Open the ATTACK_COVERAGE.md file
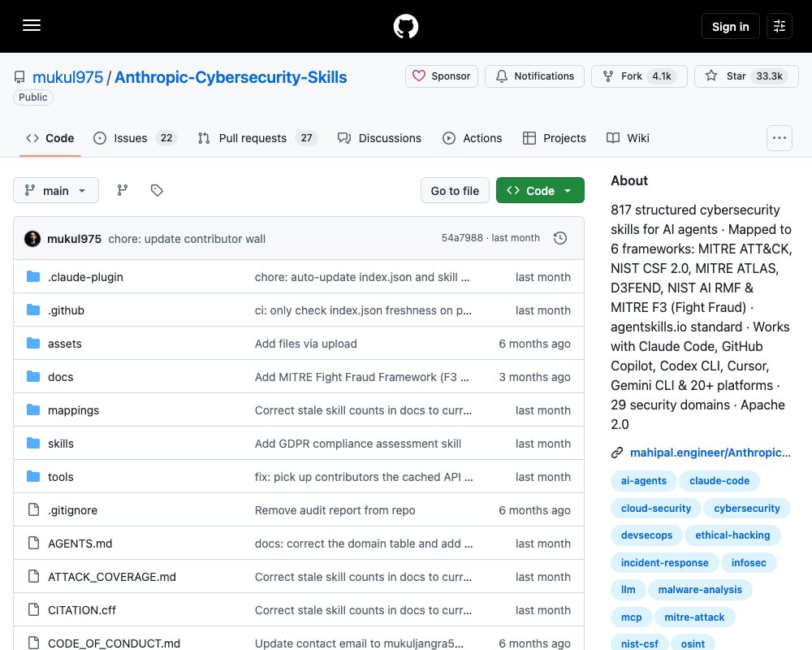The image size is (812, 650). click(112, 577)
